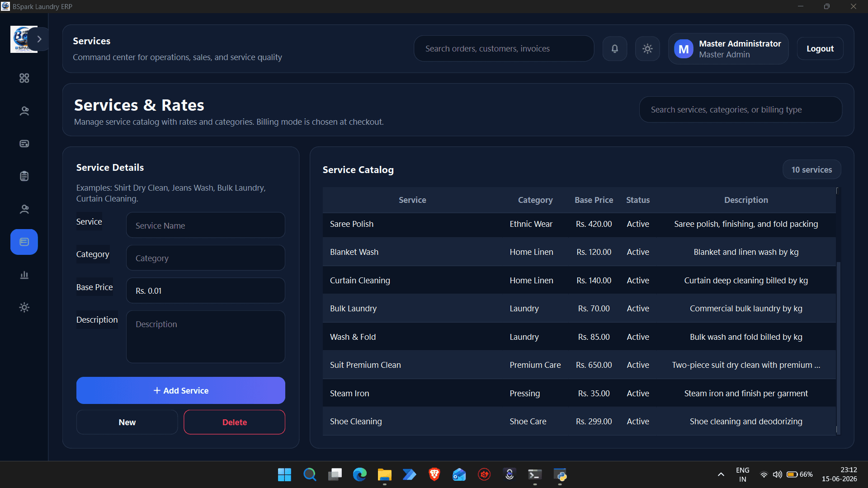This screenshot has width=868, height=488.
Task: Open the customers icon below the dashboard icon
Action: [24, 111]
